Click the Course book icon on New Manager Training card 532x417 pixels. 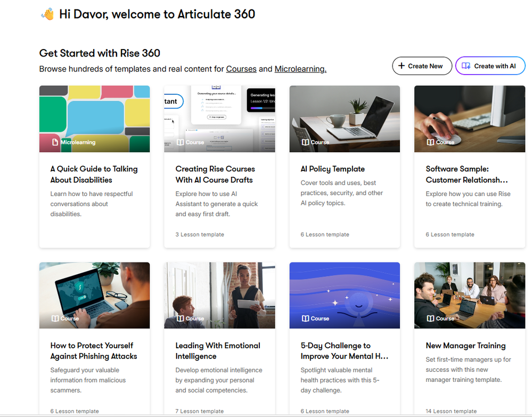(430, 318)
